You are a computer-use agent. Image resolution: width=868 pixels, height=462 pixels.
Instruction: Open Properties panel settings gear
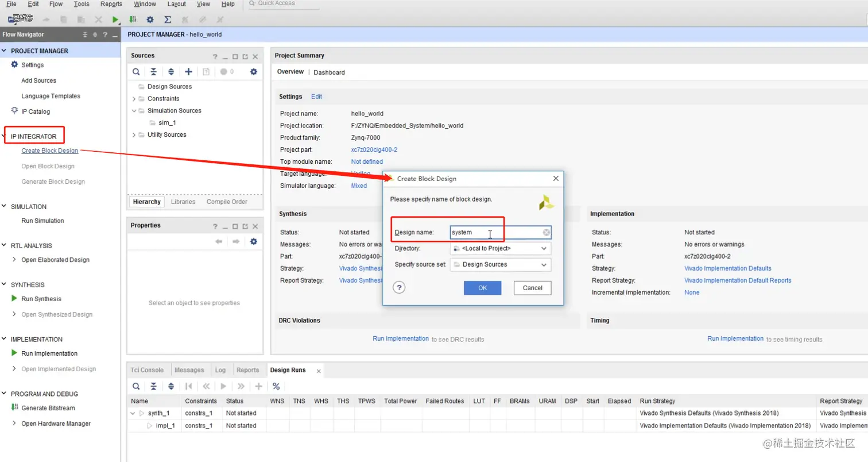(x=253, y=241)
